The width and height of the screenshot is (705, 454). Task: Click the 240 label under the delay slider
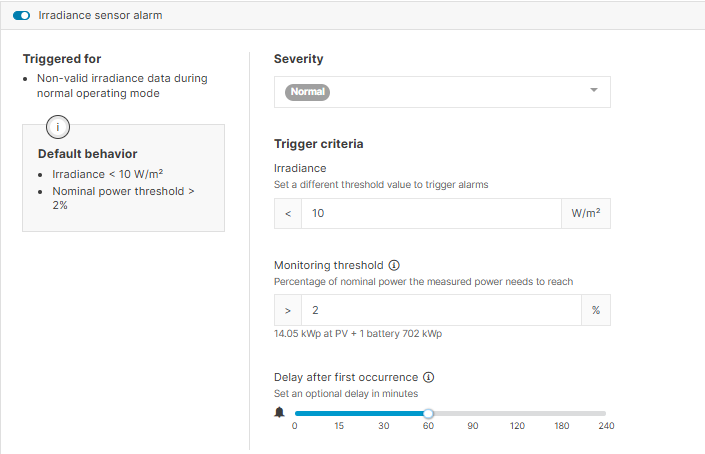click(x=605, y=427)
